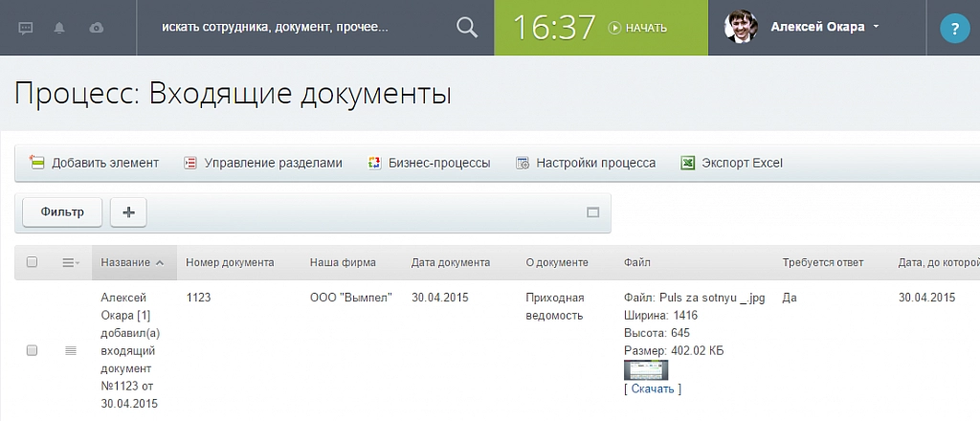Select the checkbox for document №1123 row
The width and height of the screenshot is (980, 421).
32,351
